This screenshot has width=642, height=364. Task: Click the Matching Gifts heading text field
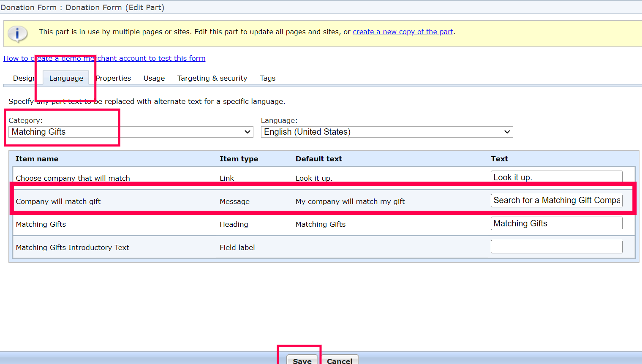[556, 224]
